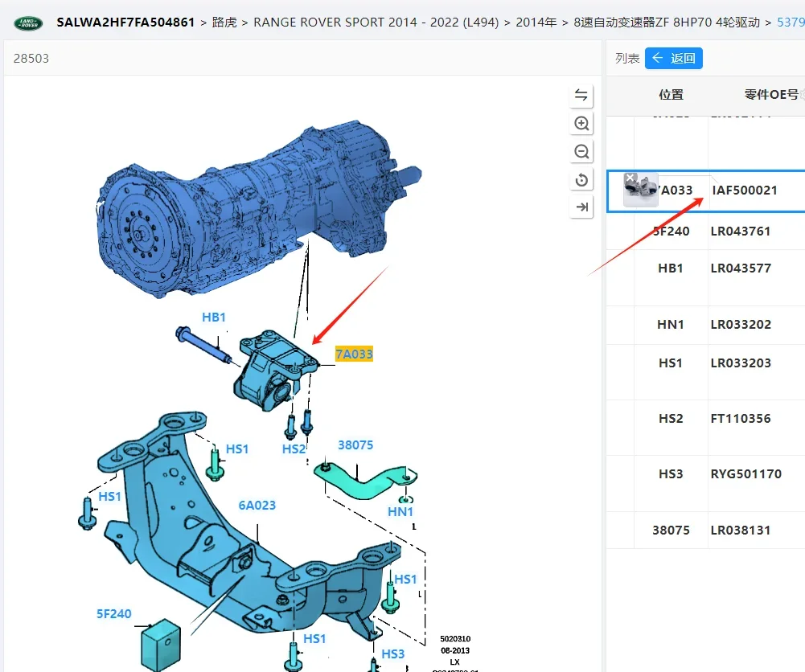
Task: Open the part photo thumbnail for IAF500021
Action: (641, 191)
